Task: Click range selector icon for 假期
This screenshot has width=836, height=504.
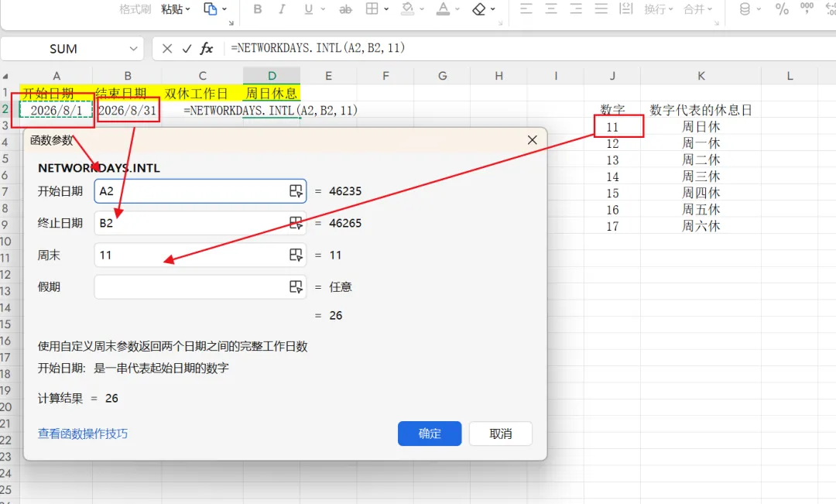Action: 296,287
